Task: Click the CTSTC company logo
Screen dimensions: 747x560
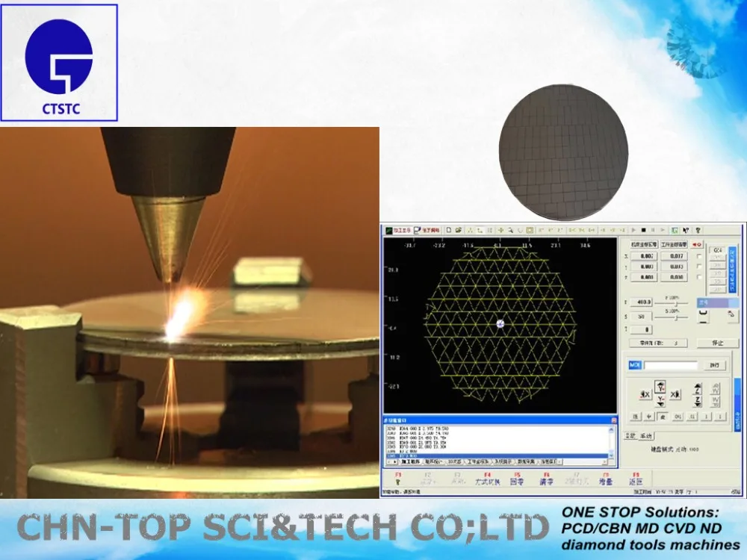Action: click(x=59, y=63)
